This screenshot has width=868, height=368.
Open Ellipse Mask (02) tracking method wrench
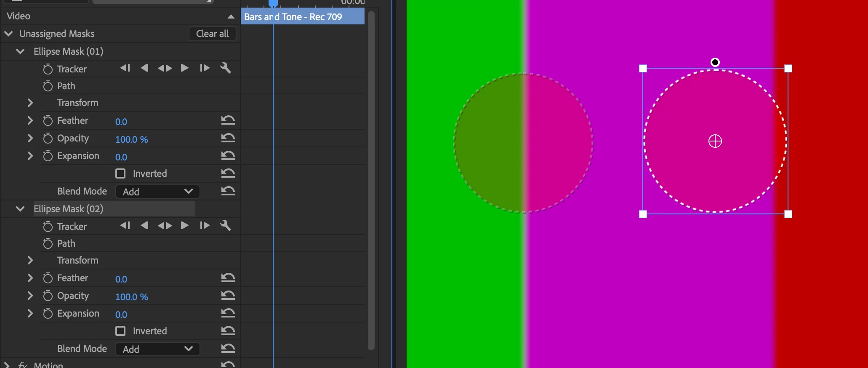point(226,226)
